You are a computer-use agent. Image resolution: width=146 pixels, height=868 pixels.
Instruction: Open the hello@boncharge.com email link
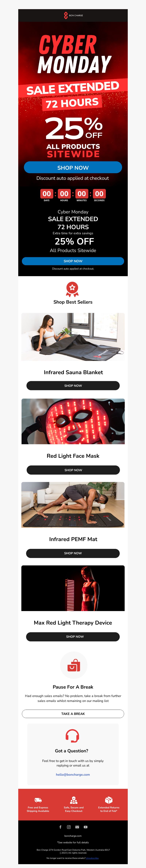tap(73, 774)
